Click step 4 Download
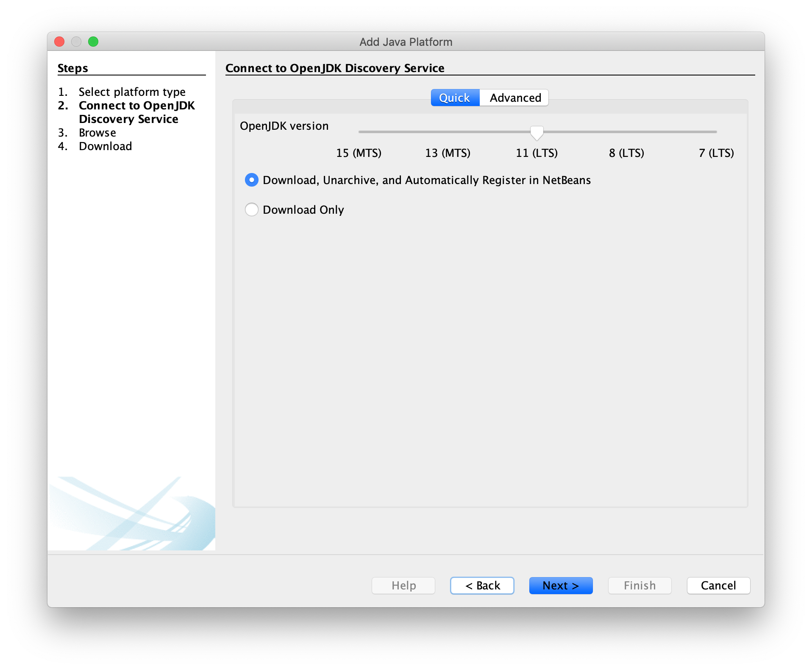812x670 pixels. (105, 146)
